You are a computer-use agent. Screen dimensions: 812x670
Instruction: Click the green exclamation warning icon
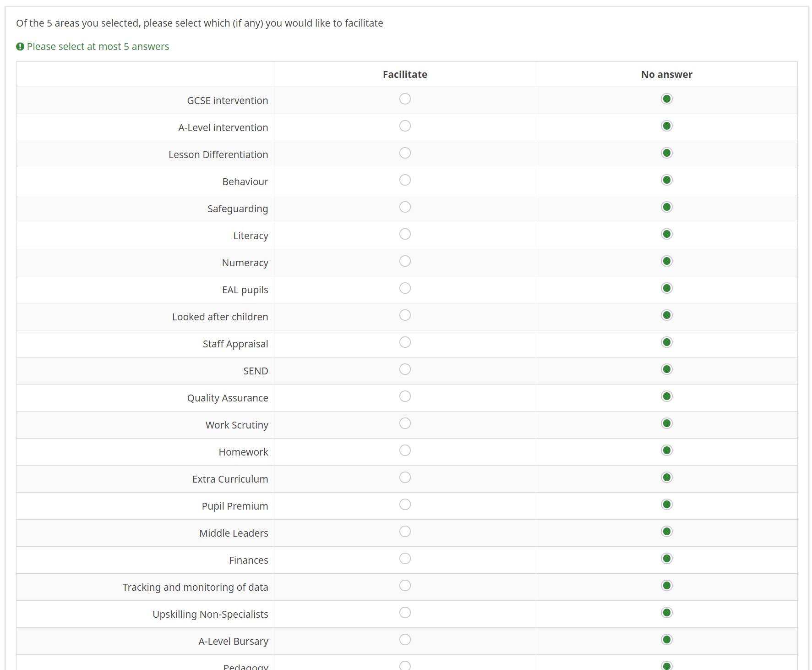point(20,47)
